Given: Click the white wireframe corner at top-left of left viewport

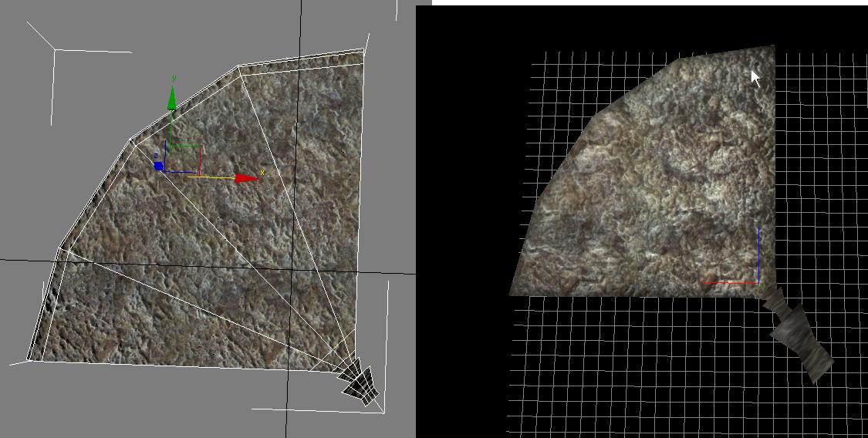Looking at the screenshot, I should 54,50.
